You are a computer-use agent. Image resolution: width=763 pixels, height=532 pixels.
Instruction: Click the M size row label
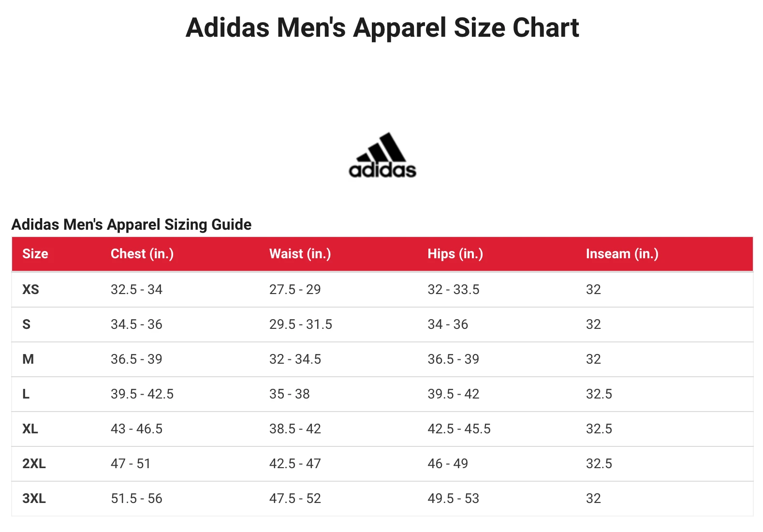pyautogui.click(x=28, y=359)
